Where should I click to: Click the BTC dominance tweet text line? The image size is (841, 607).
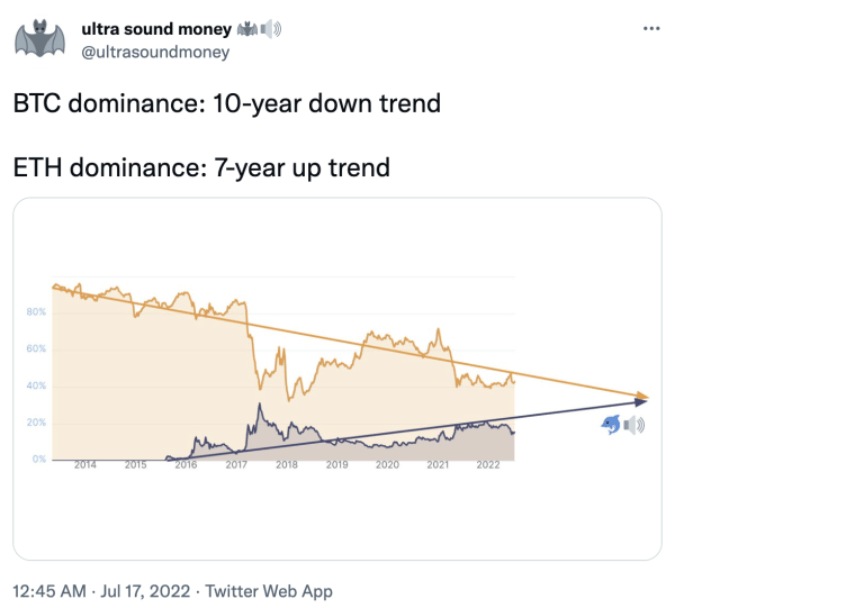227,104
